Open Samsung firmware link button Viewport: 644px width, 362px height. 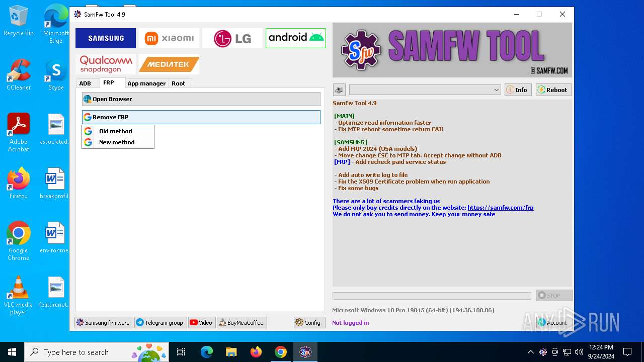[x=104, y=323]
